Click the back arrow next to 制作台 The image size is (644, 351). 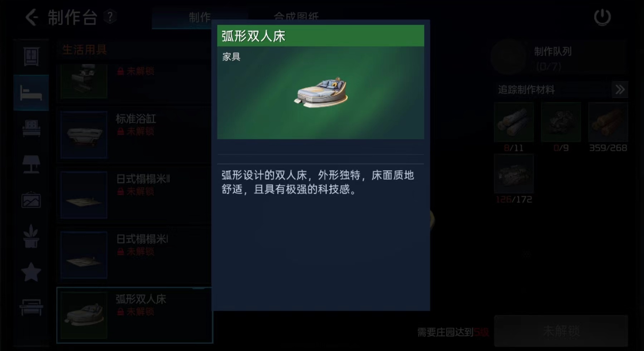[x=31, y=17]
